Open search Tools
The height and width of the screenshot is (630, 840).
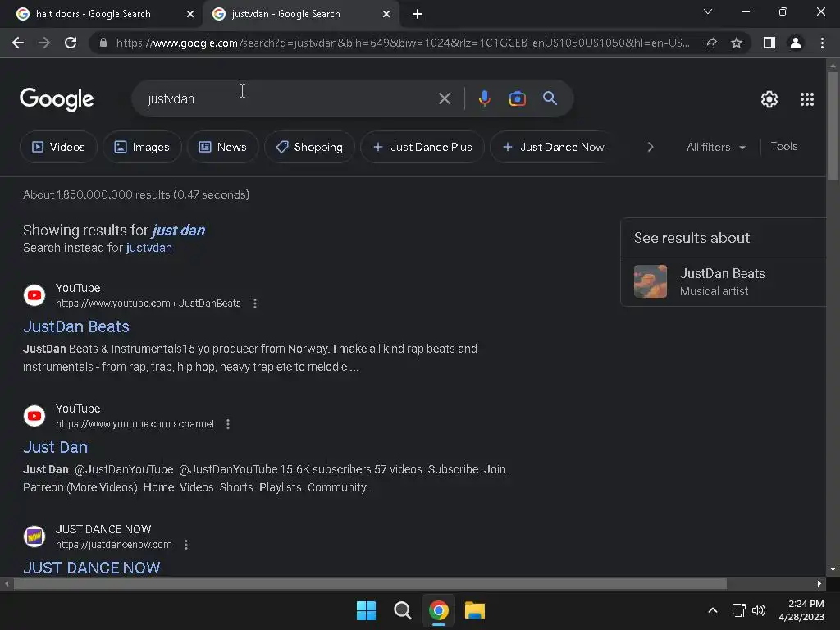[783, 146]
